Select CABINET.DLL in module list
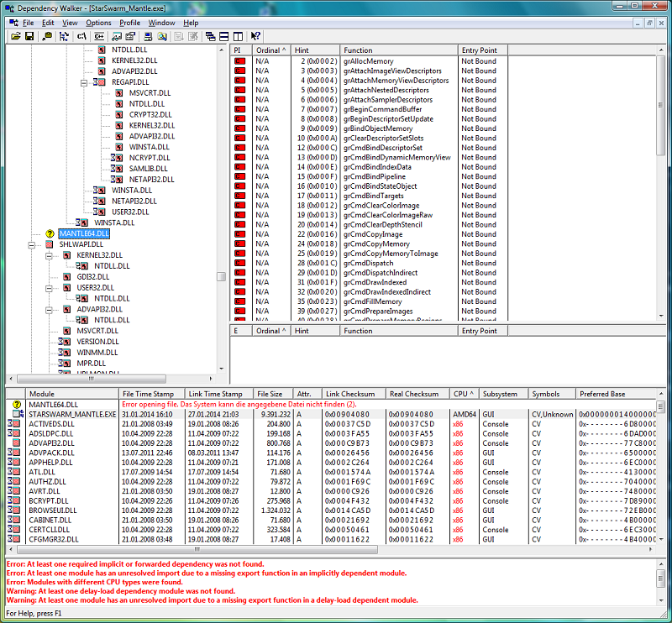Viewport: 672px width, 623px height. 50,521
